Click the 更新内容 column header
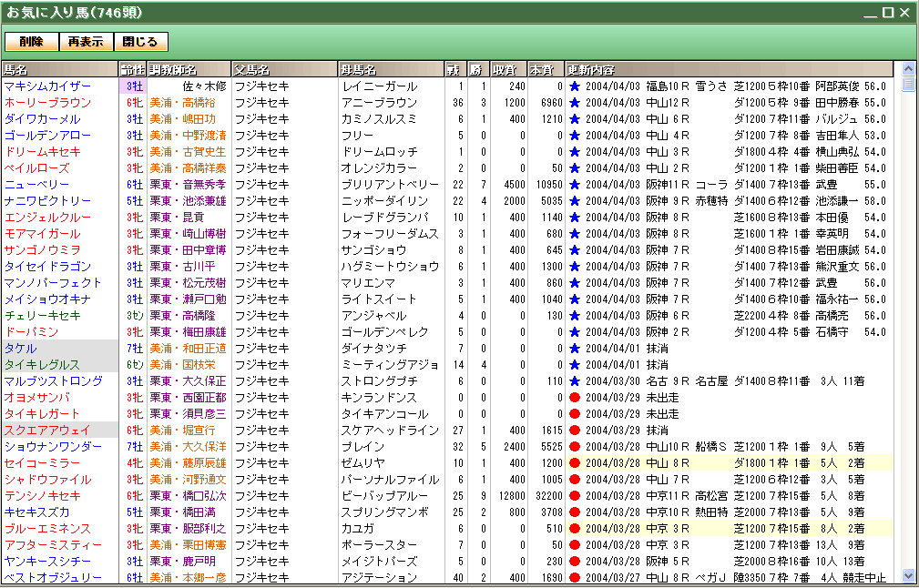This screenshot has height=588, width=919. (729, 69)
